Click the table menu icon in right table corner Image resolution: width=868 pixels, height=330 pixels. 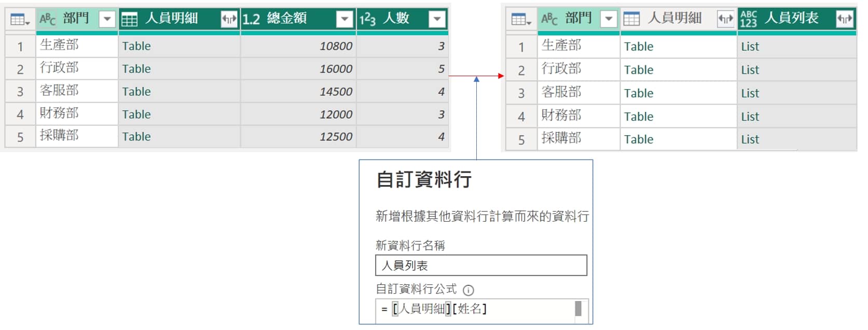click(x=520, y=20)
